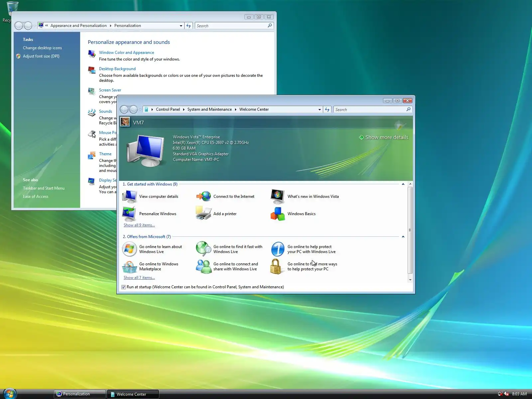Expand the arrow after Appearance and Personalization breadcrumb
532x399 pixels.
coord(110,26)
